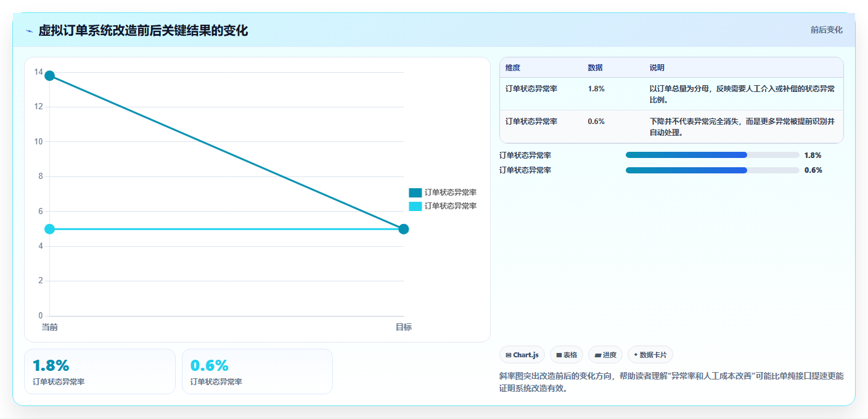
Task: Toggle the light cyan legend series swatch
Action: (415, 206)
